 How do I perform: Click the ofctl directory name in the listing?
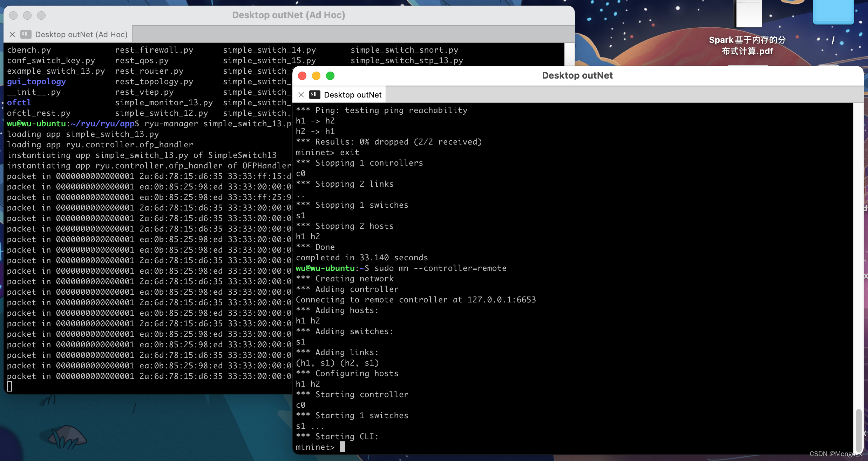point(19,102)
